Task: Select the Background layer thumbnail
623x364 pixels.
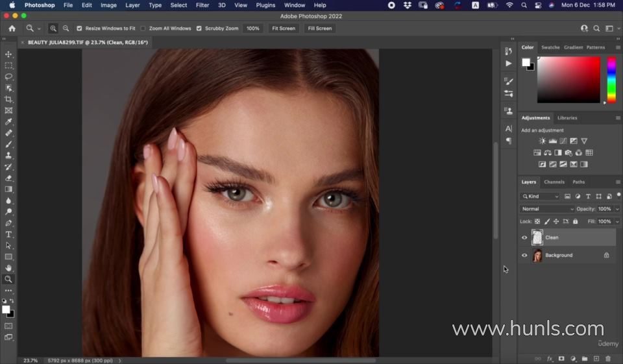Action: (537, 256)
